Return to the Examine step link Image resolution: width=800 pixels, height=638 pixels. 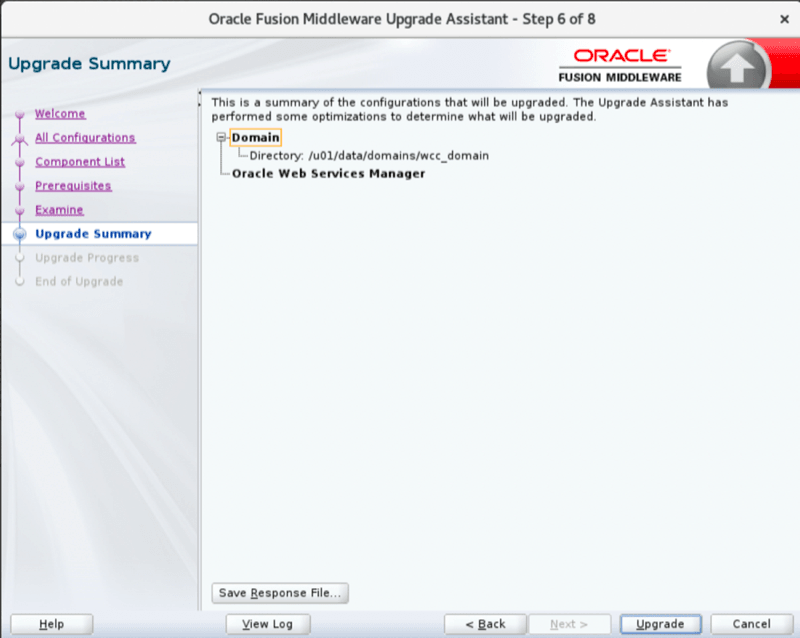point(59,210)
